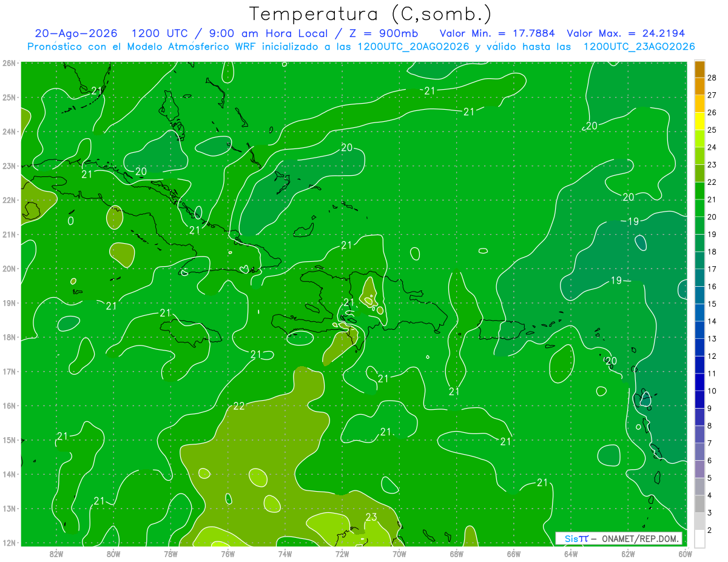Pick the blue colorbar swatch between 13 and 14

click(699, 330)
